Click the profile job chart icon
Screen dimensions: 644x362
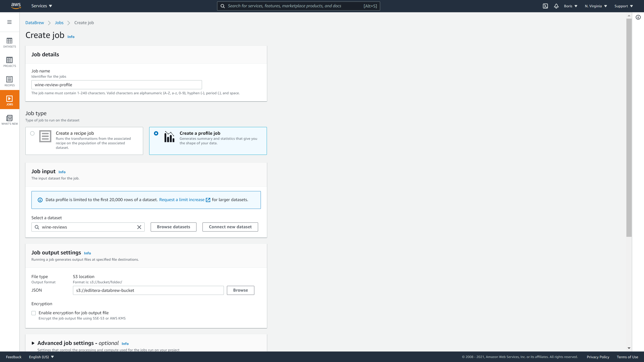pos(169,137)
